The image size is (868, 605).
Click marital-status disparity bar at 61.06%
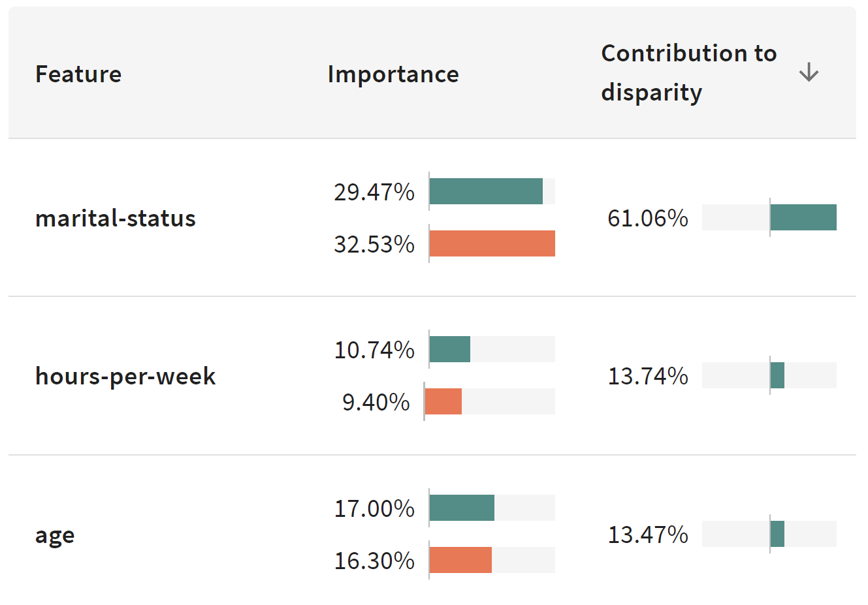point(803,217)
